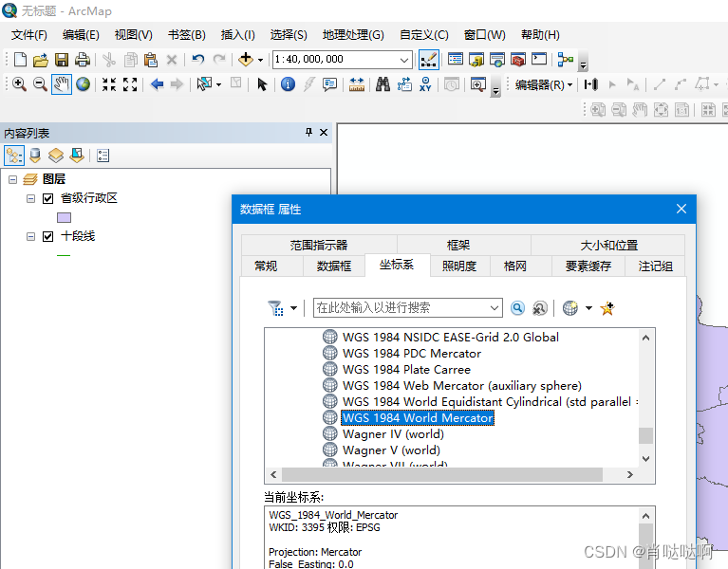List layers by drawing order icon
This screenshot has width=728, height=569.
[x=14, y=156]
